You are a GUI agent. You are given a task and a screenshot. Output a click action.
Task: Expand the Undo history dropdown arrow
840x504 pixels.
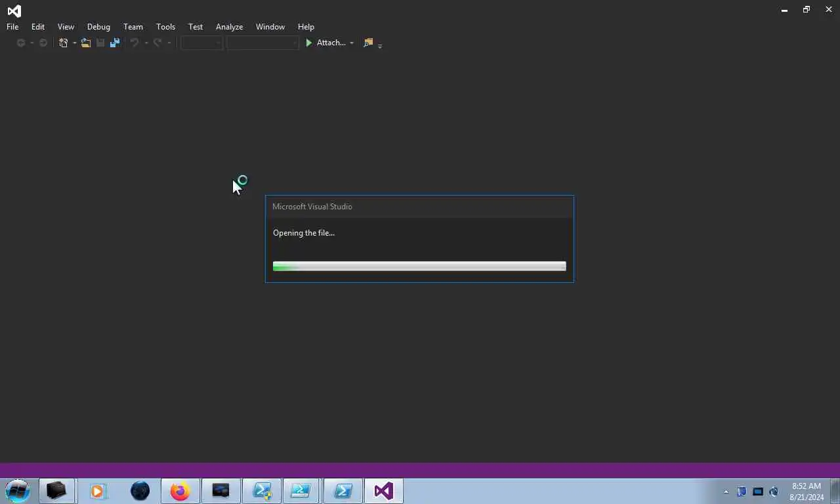146,43
